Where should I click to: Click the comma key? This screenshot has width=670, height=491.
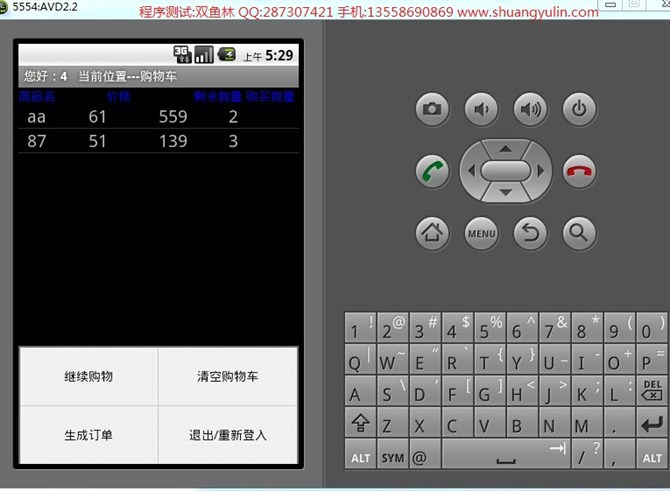pyautogui.click(x=620, y=454)
